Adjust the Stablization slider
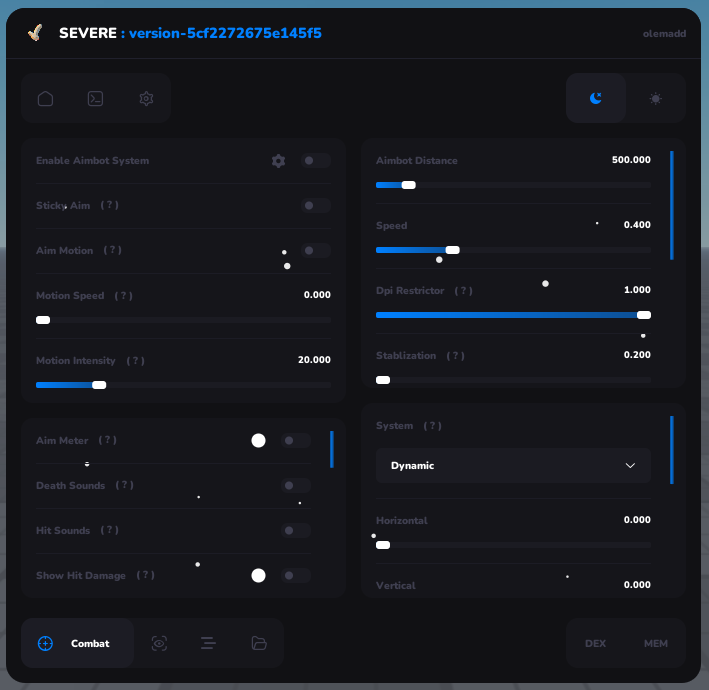The width and height of the screenshot is (709, 690). click(513, 380)
